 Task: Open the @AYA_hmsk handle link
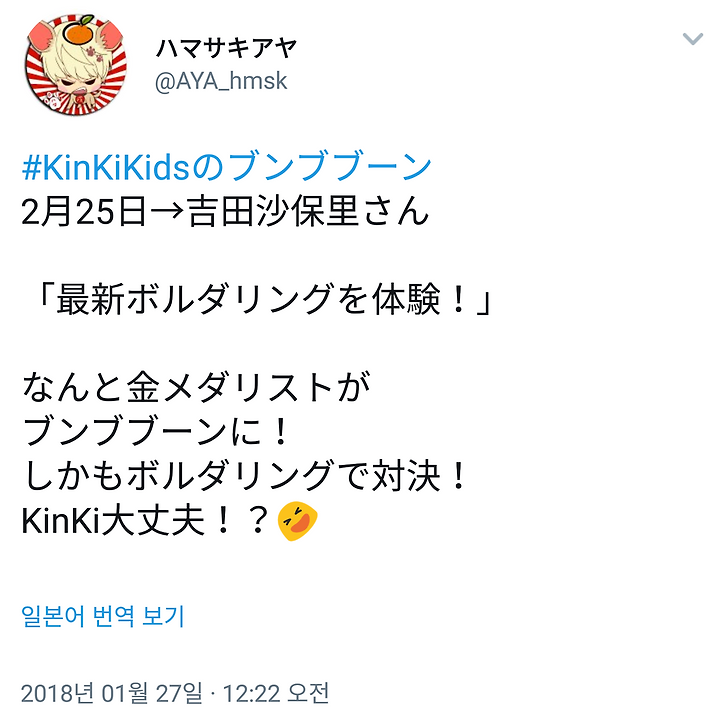(x=221, y=82)
